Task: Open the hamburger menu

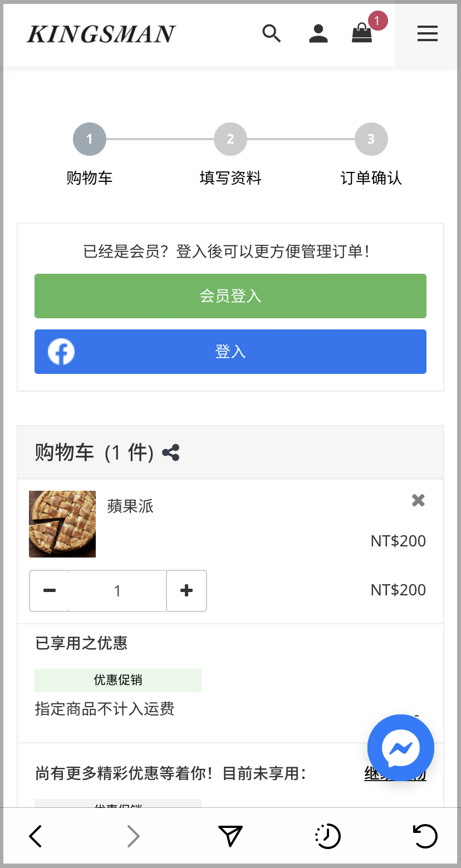Action: (x=428, y=34)
